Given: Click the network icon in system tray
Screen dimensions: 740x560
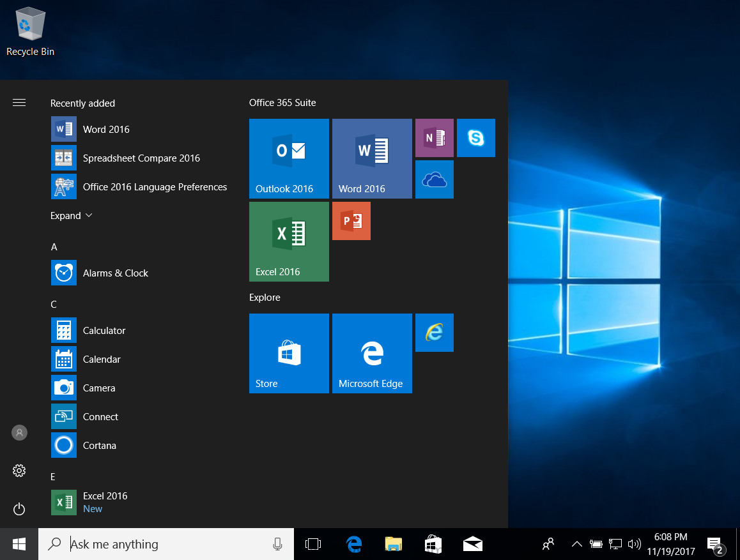Looking at the screenshot, I should (x=615, y=545).
